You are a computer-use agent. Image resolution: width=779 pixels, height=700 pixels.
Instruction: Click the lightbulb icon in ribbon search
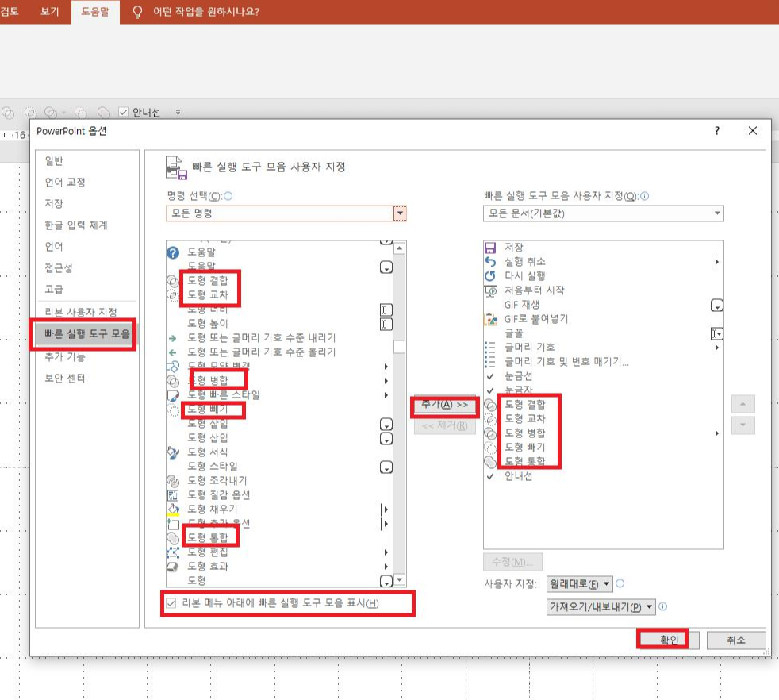pos(137,12)
